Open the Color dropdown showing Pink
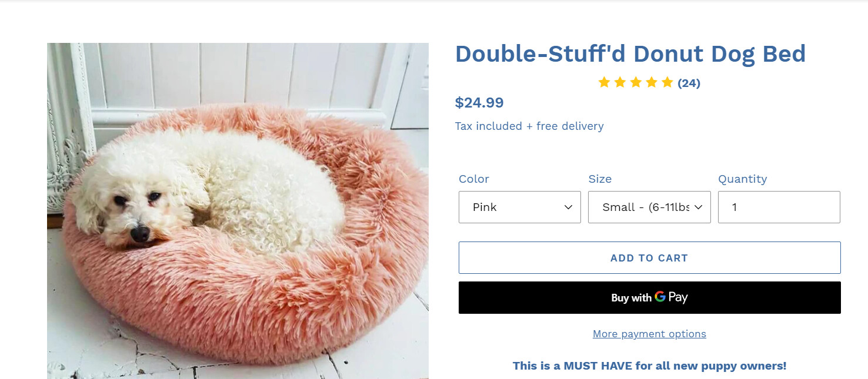868x379 pixels. [x=519, y=207]
